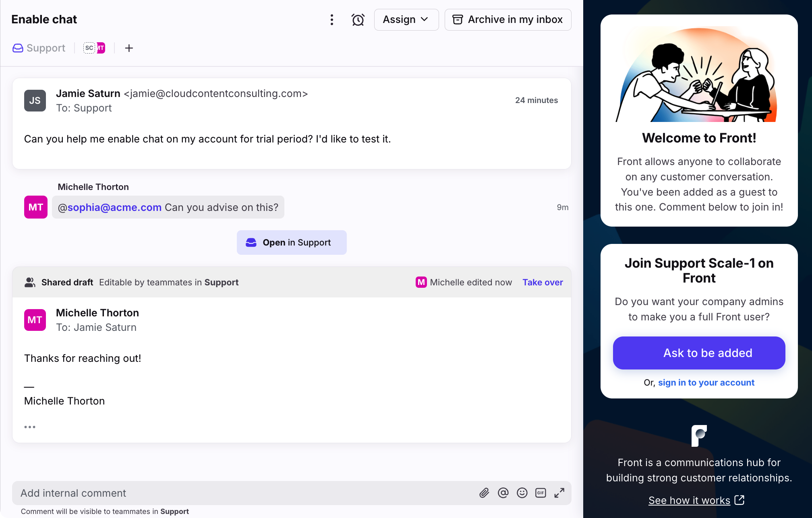
Task: Click Jamie Saturn's JS avatar
Action: coord(35,101)
